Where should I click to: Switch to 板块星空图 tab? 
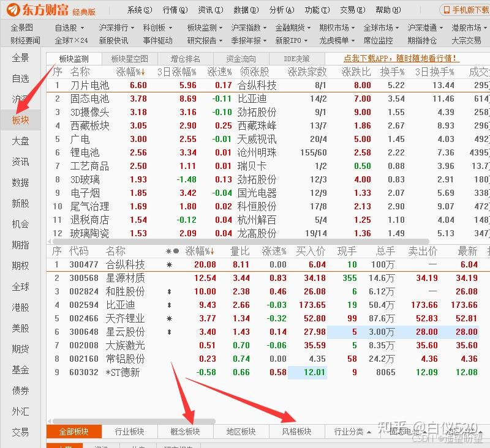(x=129, y=59)
